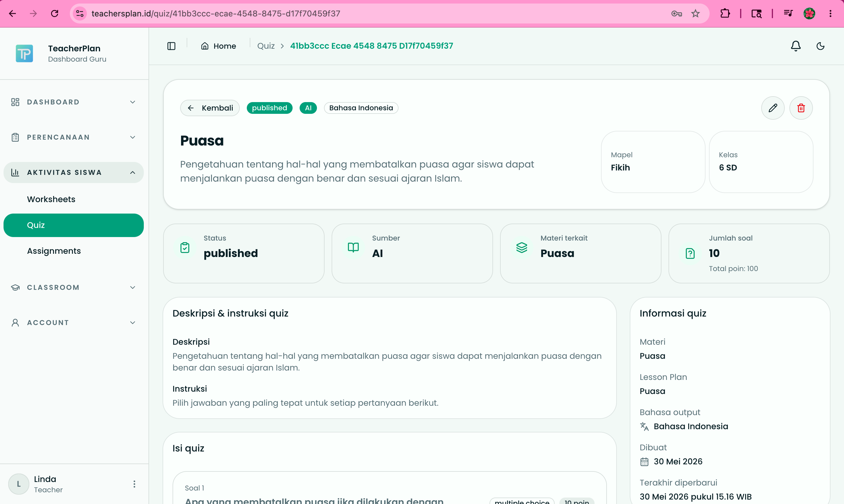Screen dimensions: 844x504
Task: Expand the Perencanaan section chevron
Action: (x=132, y=137)
